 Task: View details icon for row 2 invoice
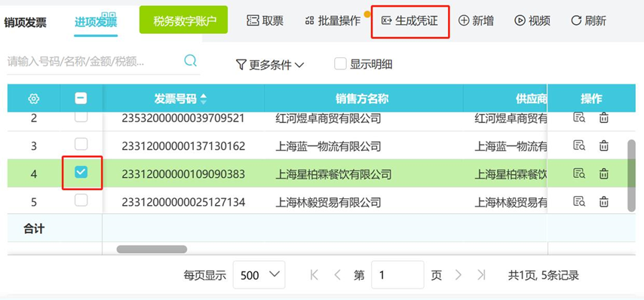[579, 118]
